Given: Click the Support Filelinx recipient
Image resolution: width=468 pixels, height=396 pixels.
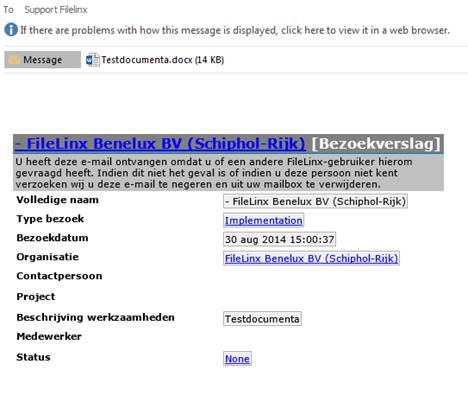Looking at the screenshot, I should 56,10.
